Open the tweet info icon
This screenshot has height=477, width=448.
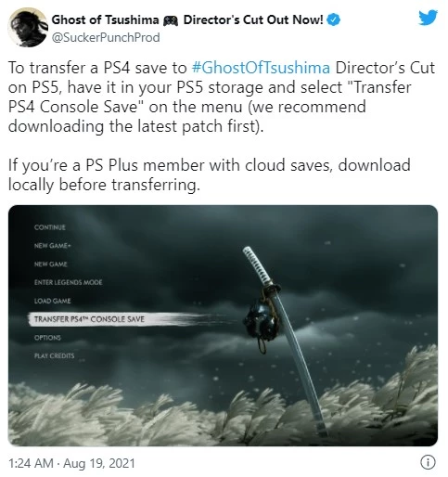(x=428, y=462)
